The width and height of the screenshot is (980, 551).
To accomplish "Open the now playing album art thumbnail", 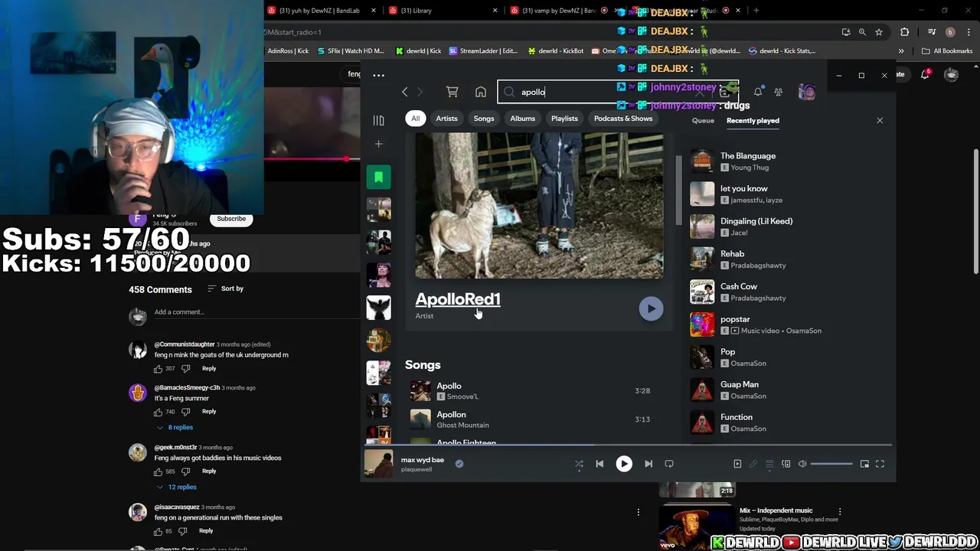I will pos(378,463).
